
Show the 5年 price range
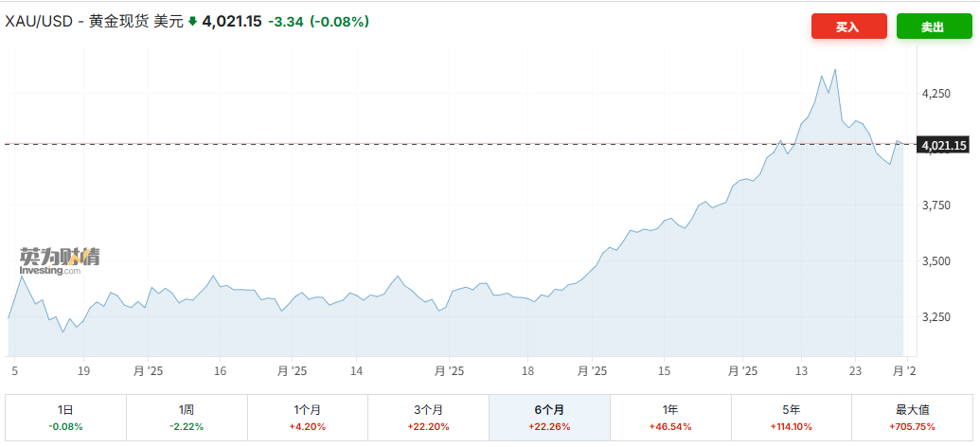(x=792, y=417)
